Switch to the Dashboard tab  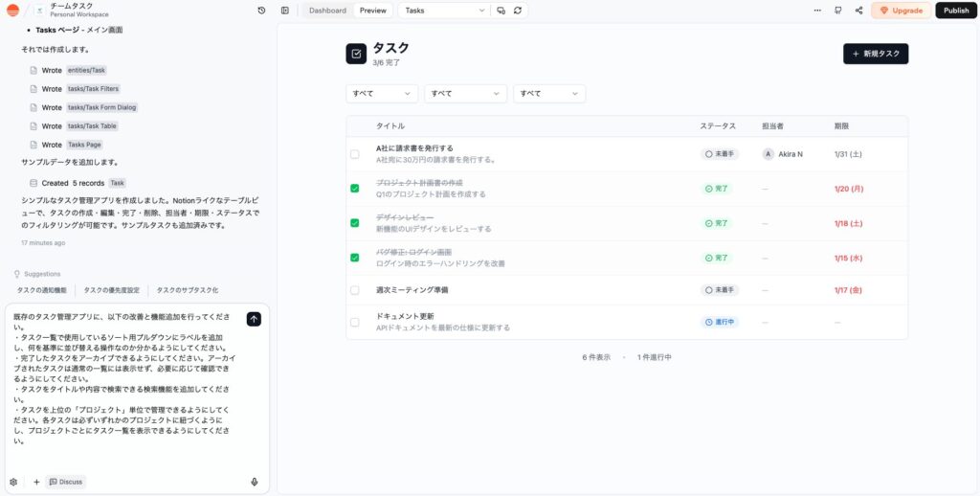click(328, 11)
